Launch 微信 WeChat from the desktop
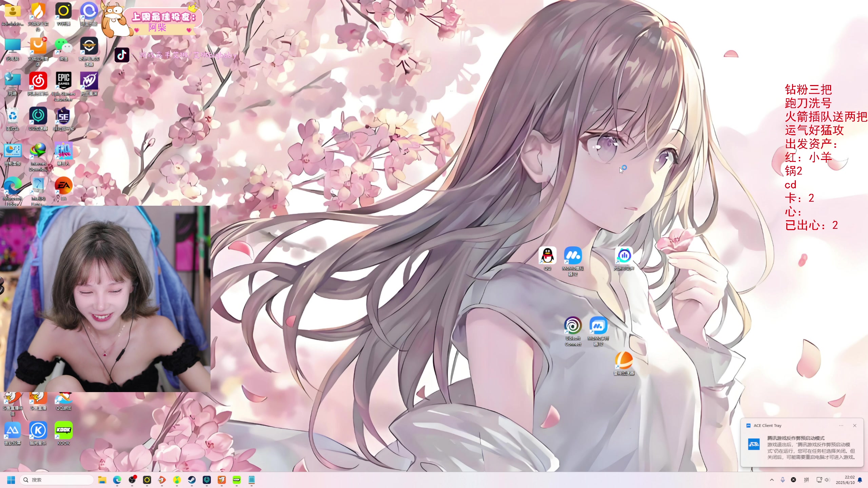Image resolution: width=868 pixels, height=488 pixels. [63, 49]
